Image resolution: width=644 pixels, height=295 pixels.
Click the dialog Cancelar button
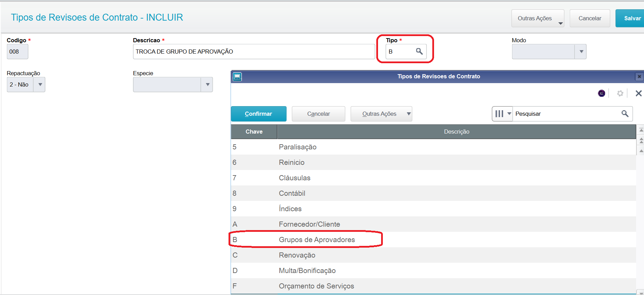318,114
